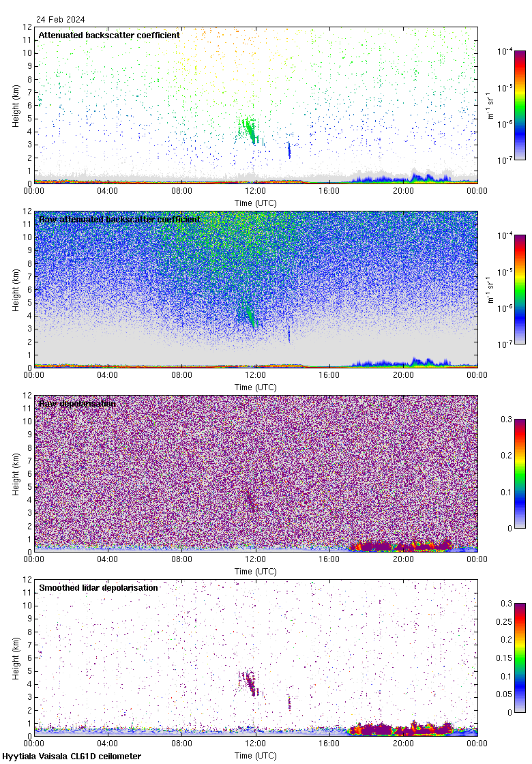Screen dimensions: 532x764
Task: Click 'Height (km)' axis label of Smoothed lidar depolarisation panel
Action: coord(16,658)
